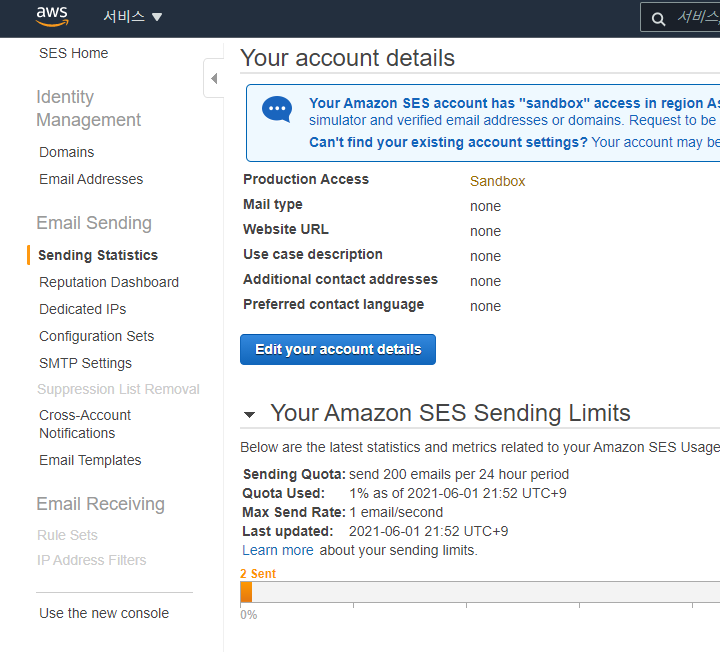720x652 pixels.
Task: Open SES Home in sidebar
Action: tap(74, 53)
